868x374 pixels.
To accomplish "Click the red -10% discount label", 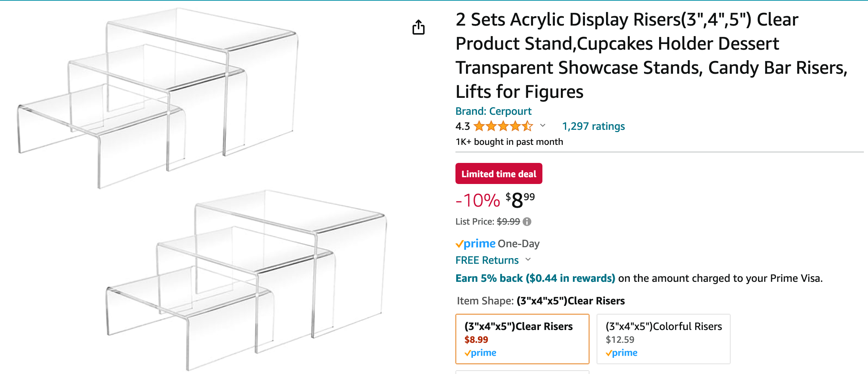I will tap(478, 201).
